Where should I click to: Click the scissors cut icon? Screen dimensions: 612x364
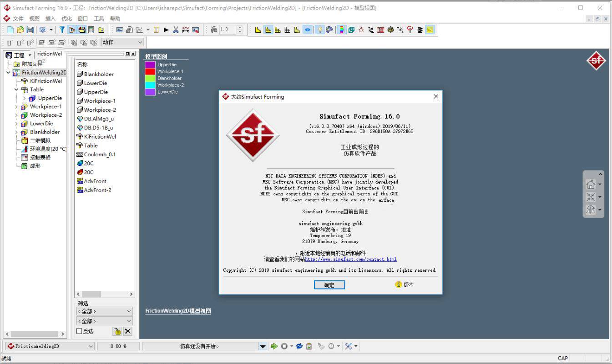tap(176, 30)
